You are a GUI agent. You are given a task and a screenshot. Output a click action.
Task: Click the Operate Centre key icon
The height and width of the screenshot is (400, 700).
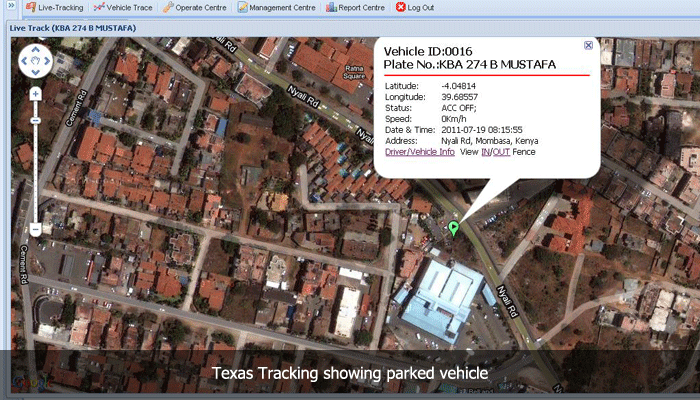coord(168,7)
